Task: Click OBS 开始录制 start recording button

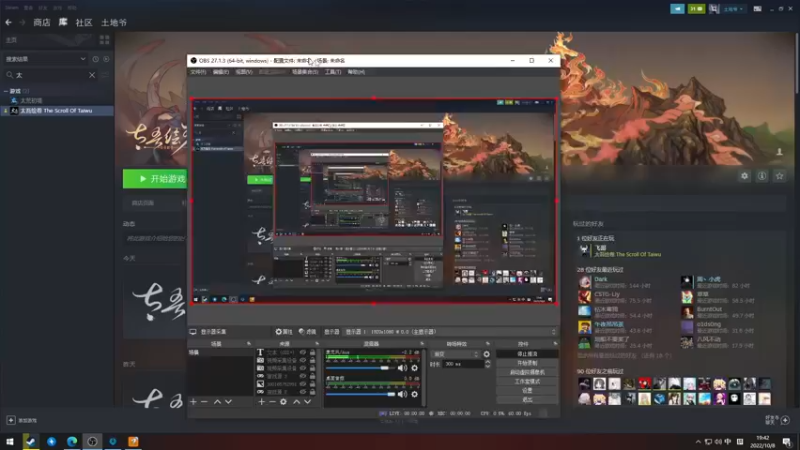Action: [x=527, y=363]
